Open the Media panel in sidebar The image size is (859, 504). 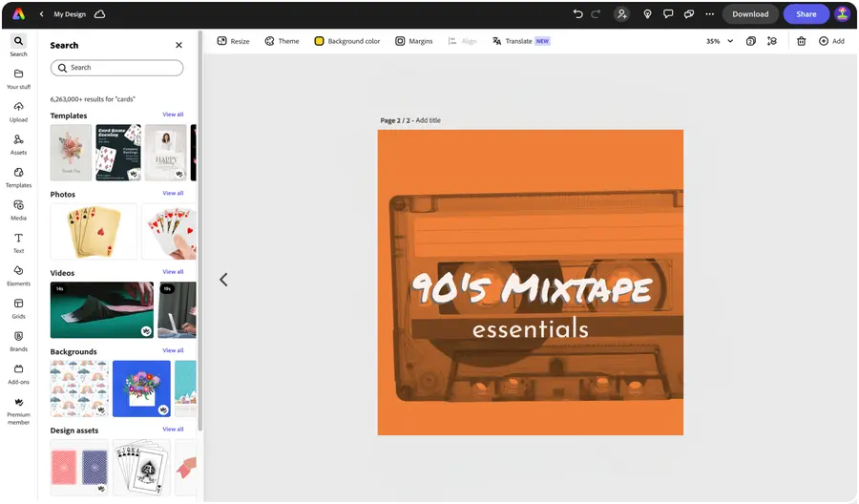click(x=18, y=209)
